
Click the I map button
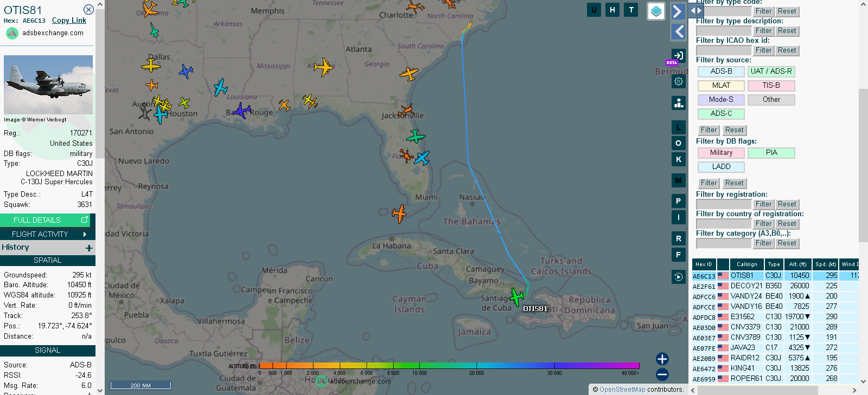coord(679,217)
